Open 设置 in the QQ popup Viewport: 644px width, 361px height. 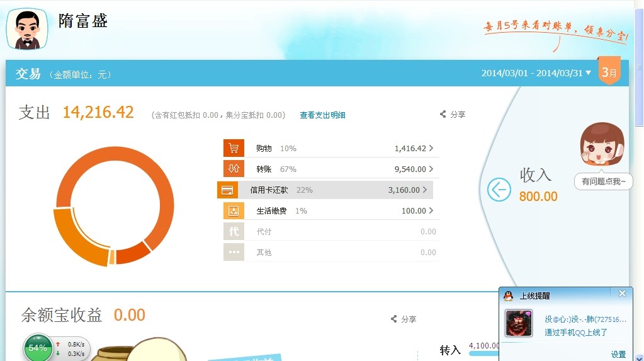click(618, 355)
